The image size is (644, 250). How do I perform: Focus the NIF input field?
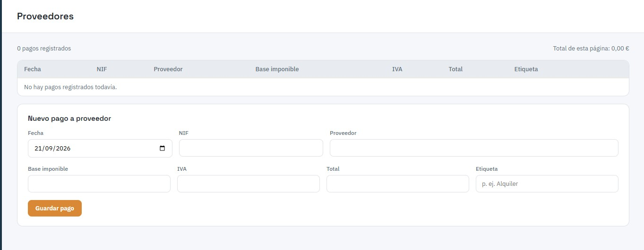tap(251, 148)
